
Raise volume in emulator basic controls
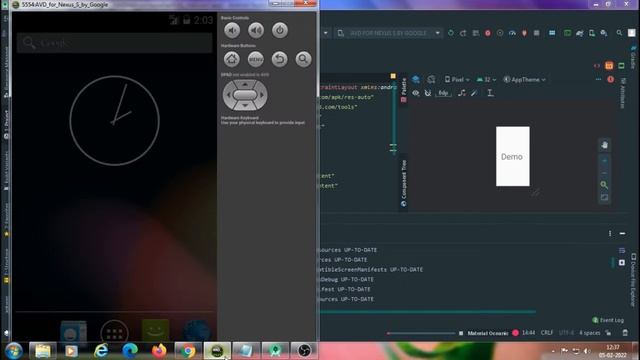256,30
